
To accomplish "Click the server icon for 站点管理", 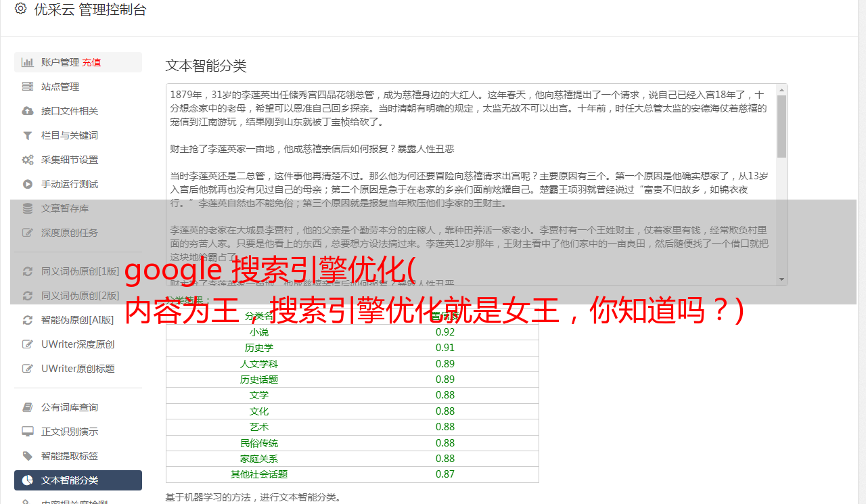I will [x=28, y=87].
